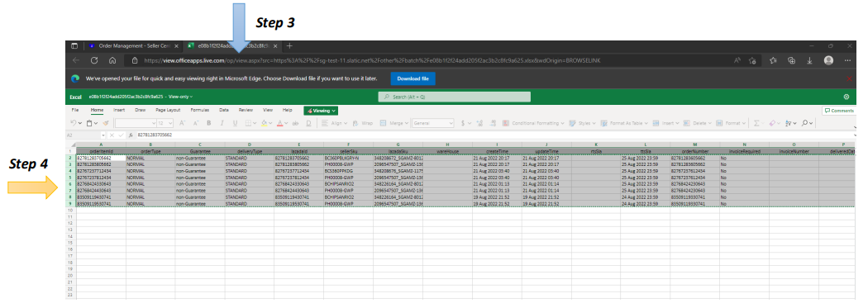
Task: Open the font size dropdown
Action: 165,123
